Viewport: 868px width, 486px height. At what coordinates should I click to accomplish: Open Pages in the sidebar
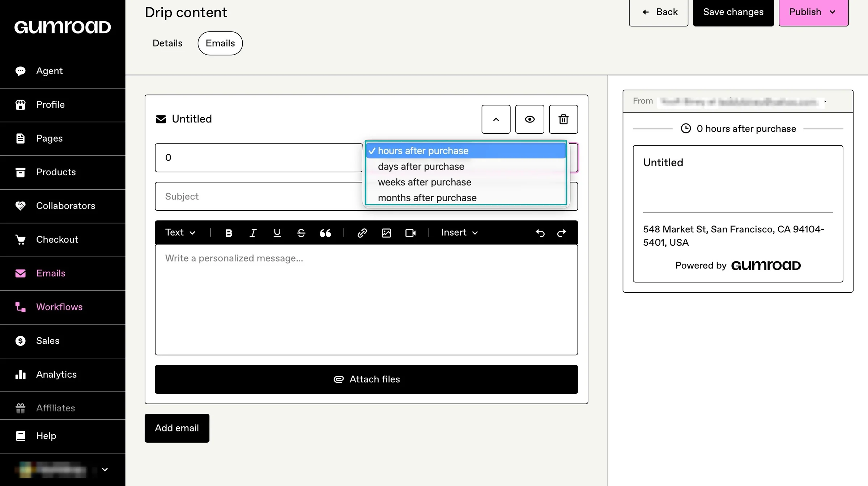tap(63, 139)
